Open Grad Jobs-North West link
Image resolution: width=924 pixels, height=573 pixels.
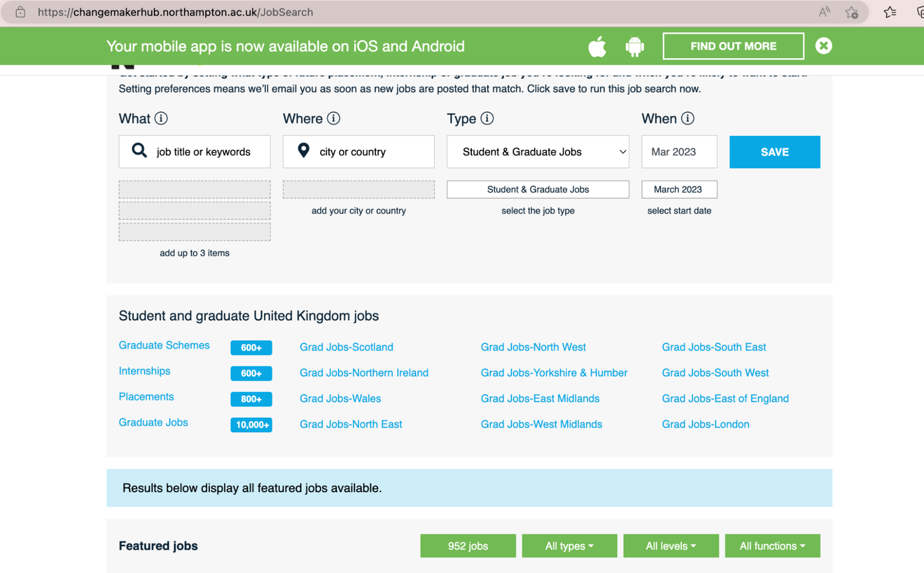click(x=533, y=347)
